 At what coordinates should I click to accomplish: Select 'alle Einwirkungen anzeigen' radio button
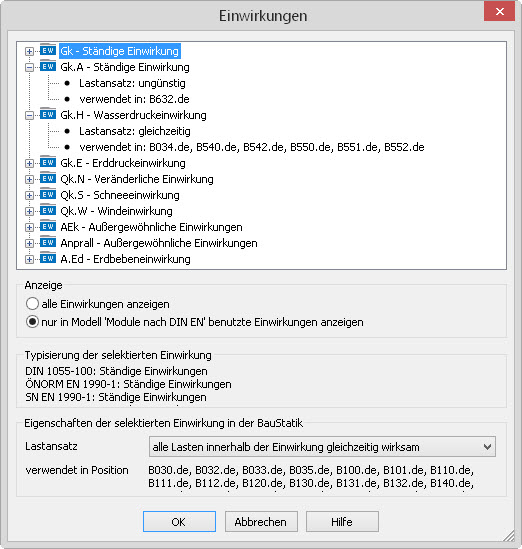tap(32, 304)
